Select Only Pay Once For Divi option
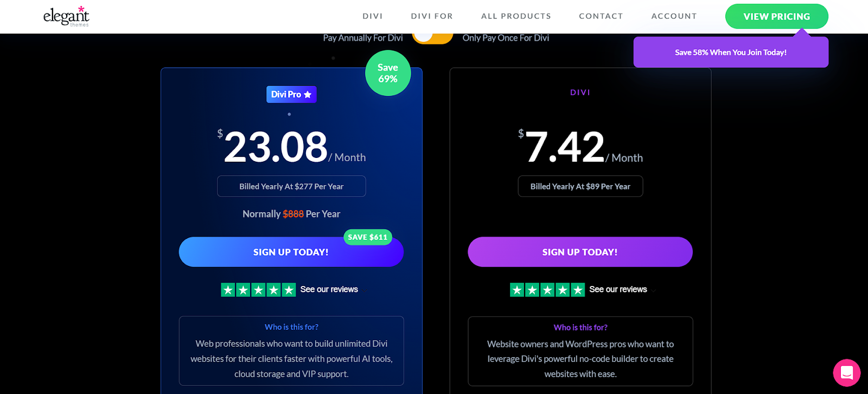This screenshot has width=868, height=394. (506, 38)
